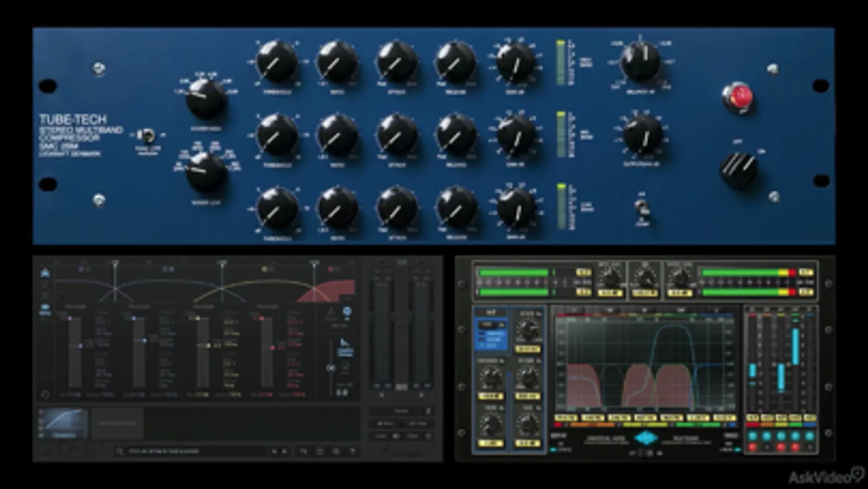Click the purple band threshold slider handle
The image size is (868, 489).
point(80,346)
